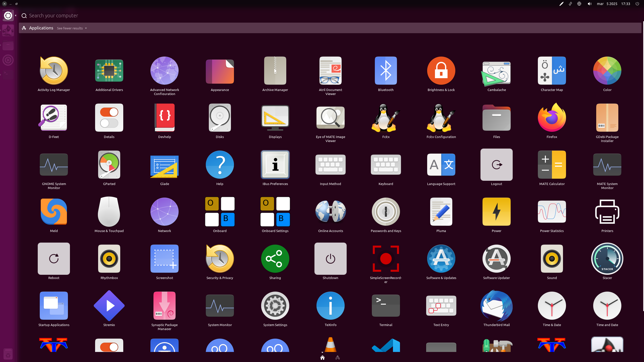Open Language Support
Viewport: 644px width, 362px height.
[441, 165]
